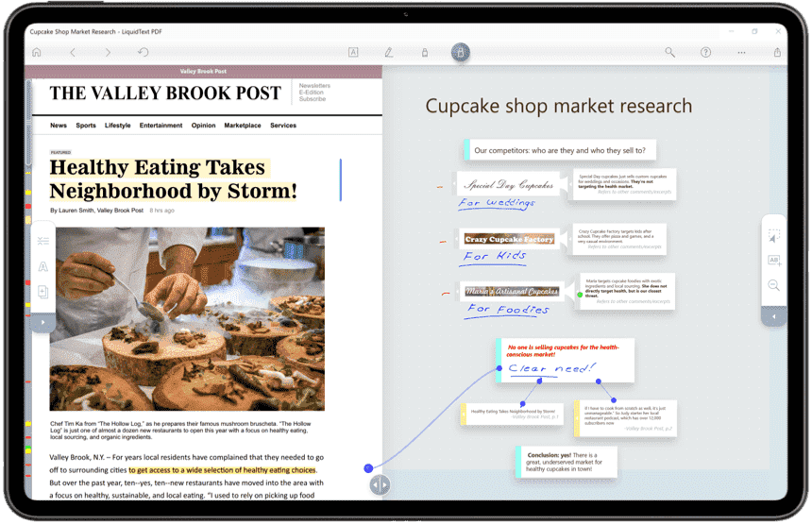This screenshot has height=525, width=812.
Task: Select the 'Our competitors' note box
Action: click(560, 150)
